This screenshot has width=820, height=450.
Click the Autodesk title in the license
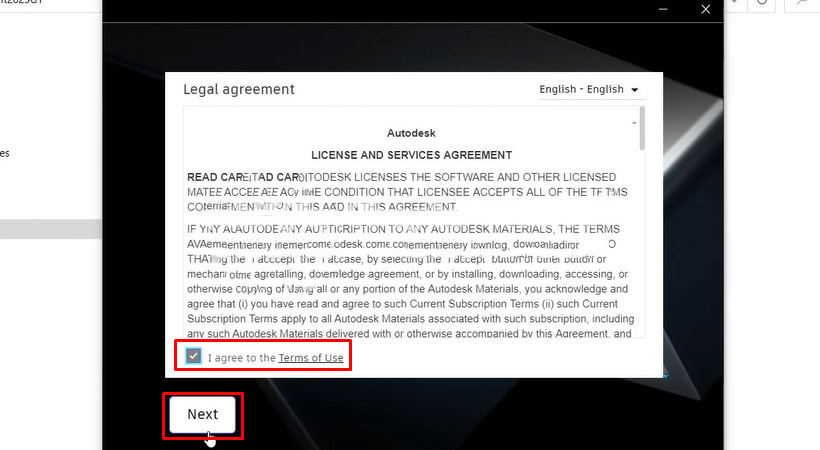point(411,133)
